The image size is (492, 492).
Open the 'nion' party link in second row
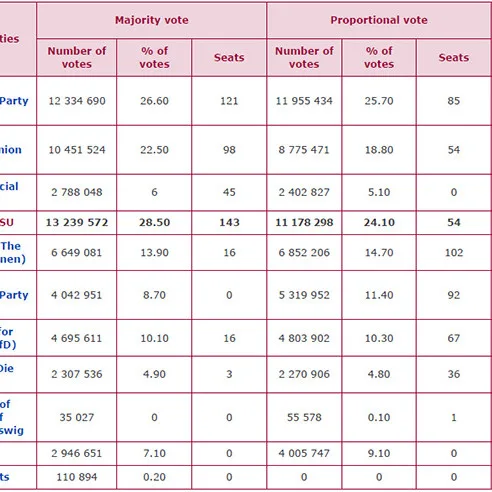pos(11,150)
